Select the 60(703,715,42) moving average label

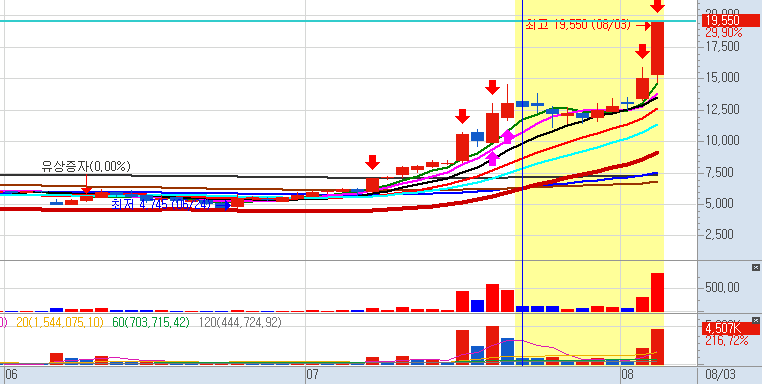pos(151,322)
